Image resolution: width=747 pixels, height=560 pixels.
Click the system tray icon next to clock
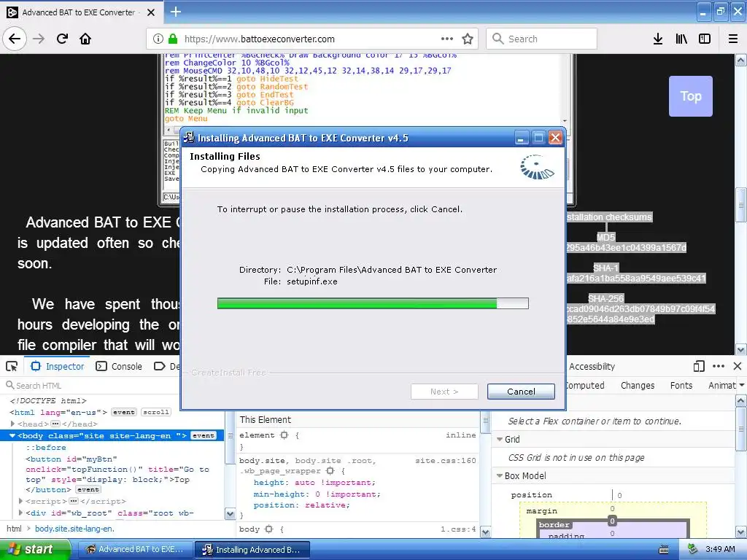(692, 549)
